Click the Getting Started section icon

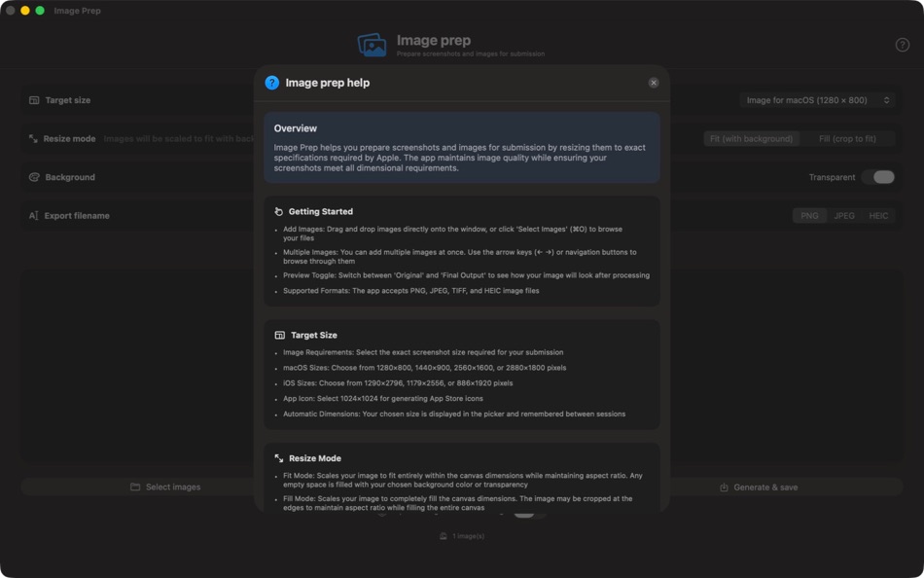pyautogui.click(x=280, y=211)
